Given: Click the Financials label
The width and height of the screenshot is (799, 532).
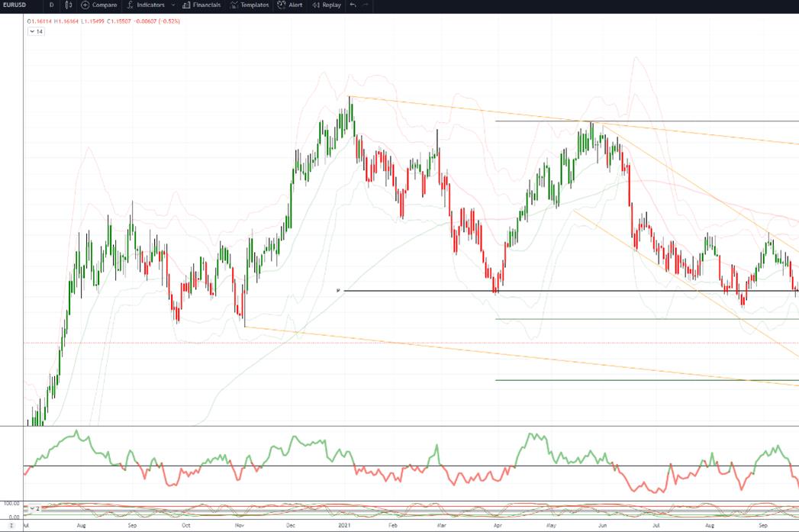Looking at the screenshot, I should click(207, 5).
